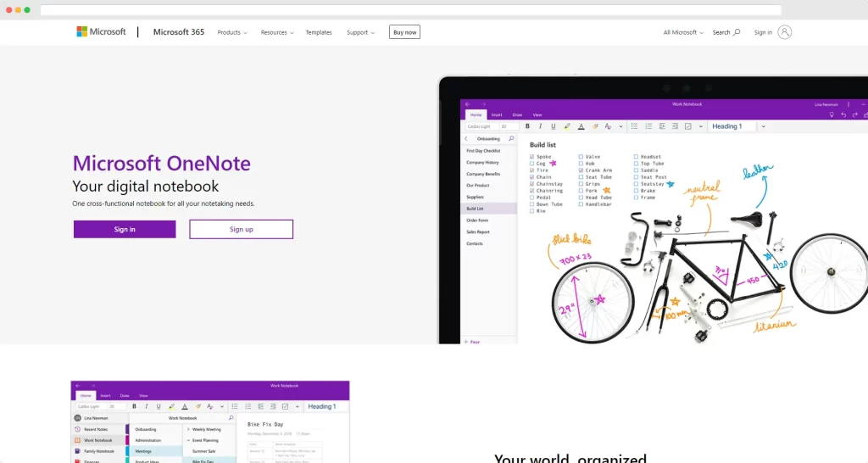Click back arrow in tablet OneNote title bar
The width and height of the screenshot is (868, 463).
click(467, 104)
